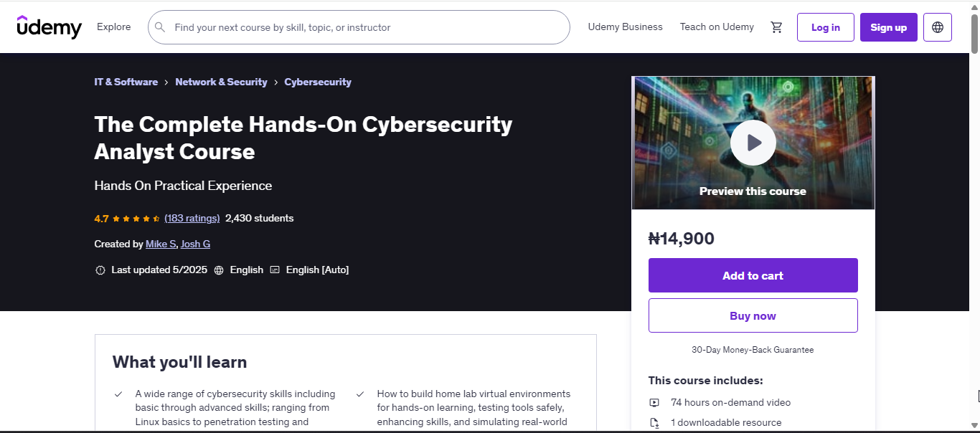
Task: Go to IT & Software breadcrumb
Action: [x=126, y=82]
